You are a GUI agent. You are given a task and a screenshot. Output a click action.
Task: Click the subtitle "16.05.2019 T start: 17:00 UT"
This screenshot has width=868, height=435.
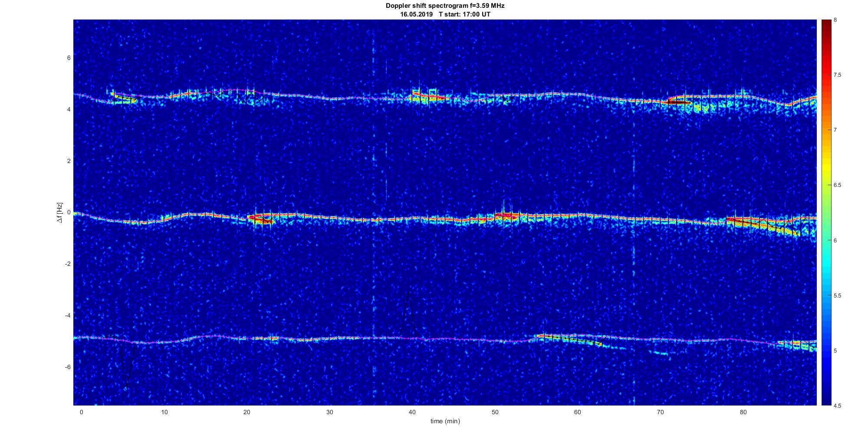(445, 14)
